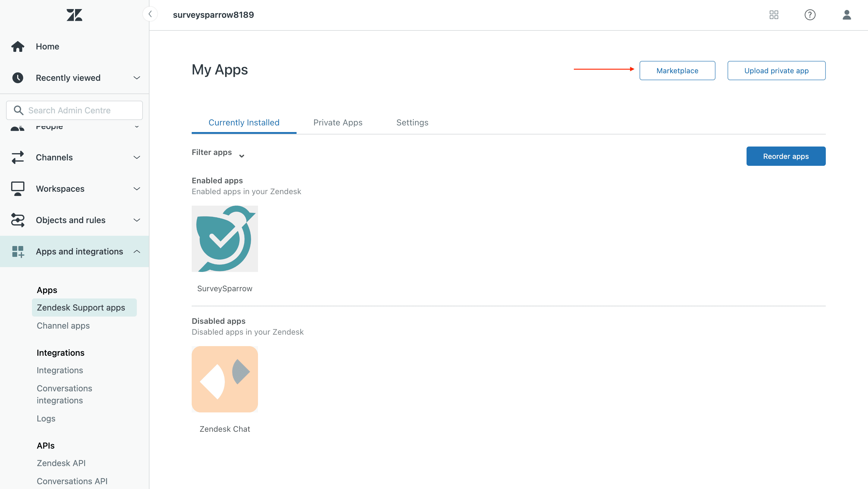Switch to the Settings tab

point(412,122)
